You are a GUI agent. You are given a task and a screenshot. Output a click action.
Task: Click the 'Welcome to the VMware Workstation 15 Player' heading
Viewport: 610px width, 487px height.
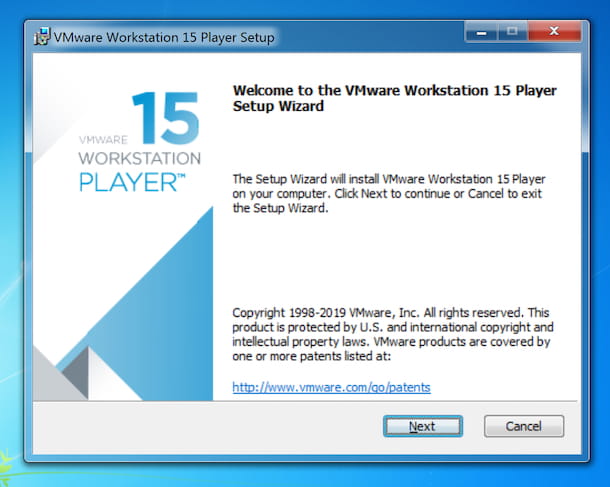pos(394,98)
